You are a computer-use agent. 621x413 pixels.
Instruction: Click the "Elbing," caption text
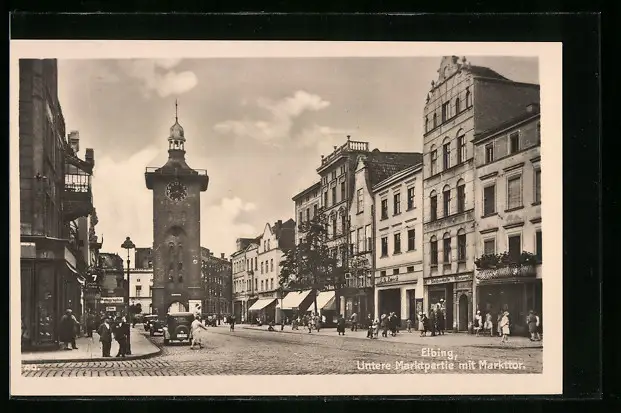point(439,353)
